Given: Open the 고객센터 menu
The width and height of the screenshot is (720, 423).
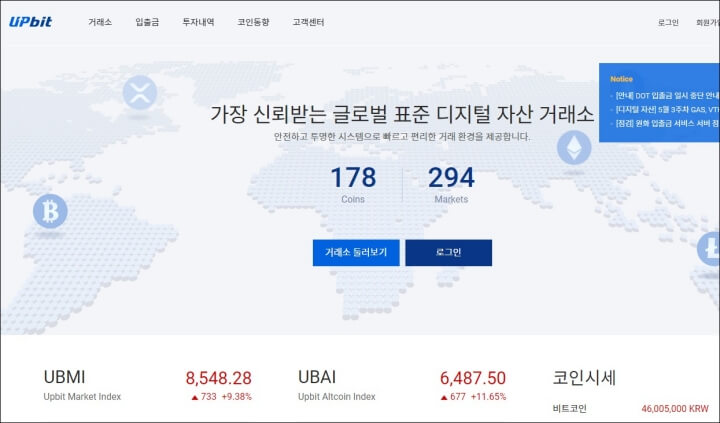Looking at the screenshot, I should click(x=309, y=22).
